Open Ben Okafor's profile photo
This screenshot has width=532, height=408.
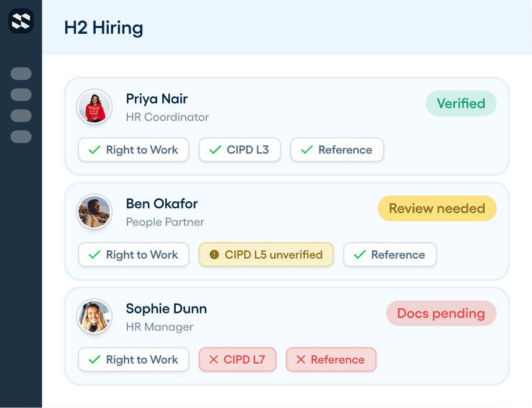pos(95,212)
